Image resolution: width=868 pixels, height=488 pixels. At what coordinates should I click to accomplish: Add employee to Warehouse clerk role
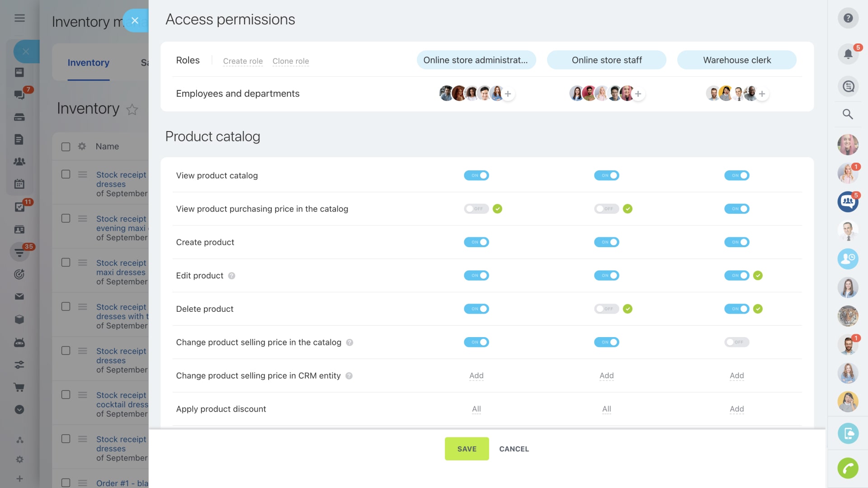(x=762, y=94)
